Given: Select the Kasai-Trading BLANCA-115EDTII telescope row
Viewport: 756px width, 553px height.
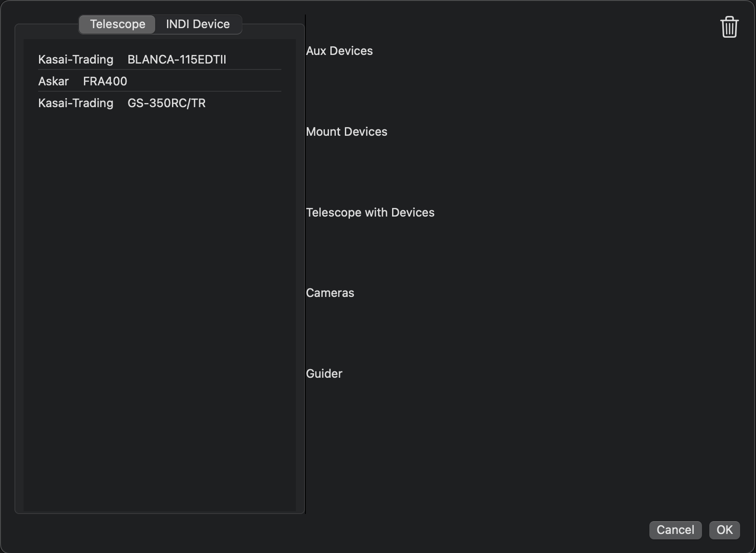Looking at the screenshot, I should click(160, 59).
